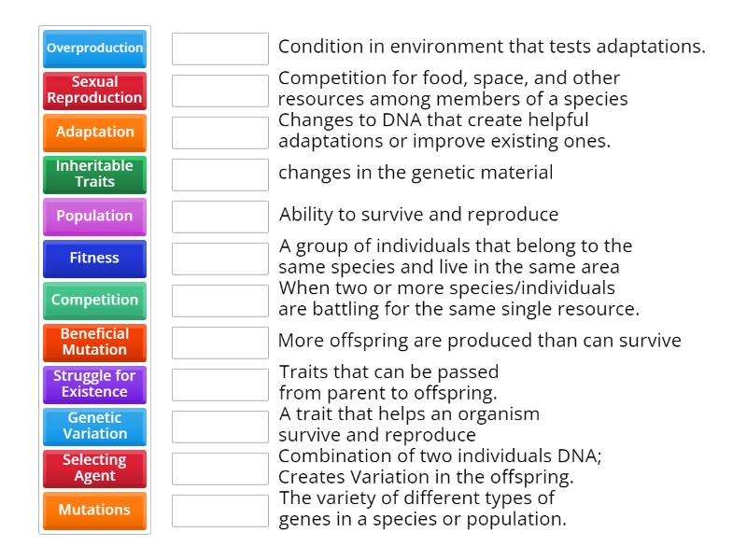Viewport: 747px width, 560px height.
Task: Select the Beneficial Mutation tile
Action: pos(93,343)
